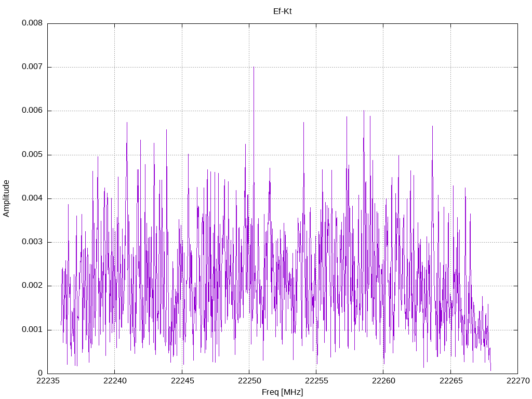Click the 0.004 y-axis tick label

pyautogui.click(x=32, y=198)
